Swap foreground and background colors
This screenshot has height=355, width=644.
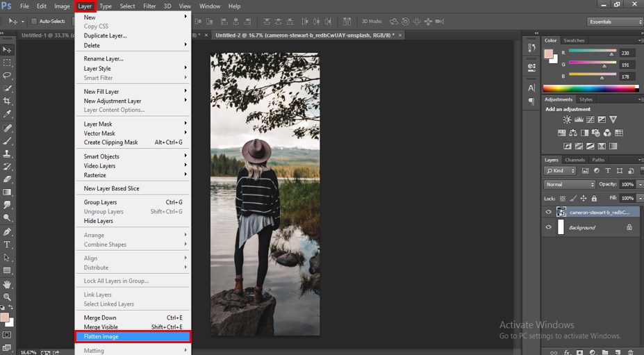[10, 307]
